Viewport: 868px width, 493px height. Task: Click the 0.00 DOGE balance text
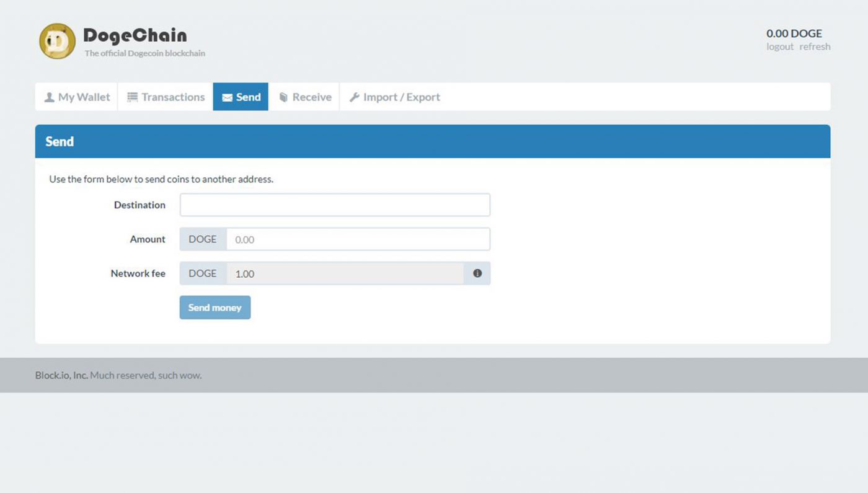[x=794, y=33]
